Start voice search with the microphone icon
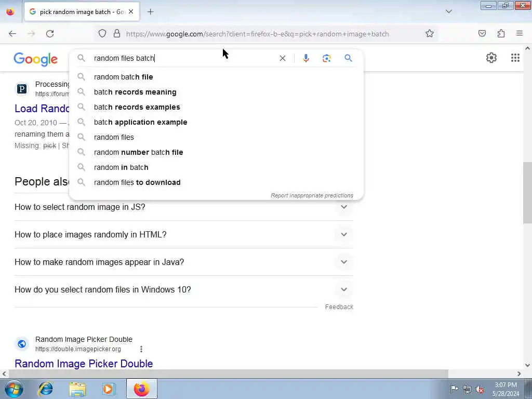 (306, 58)
